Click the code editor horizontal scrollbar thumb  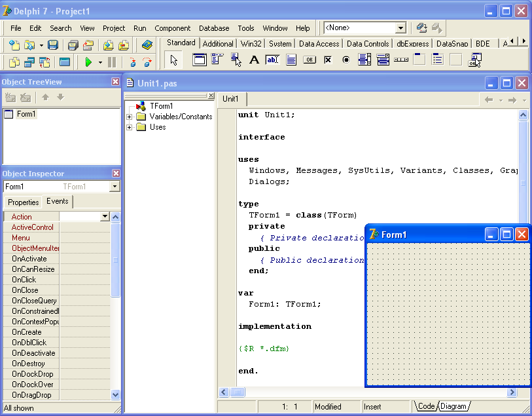[x=238, y=392]
